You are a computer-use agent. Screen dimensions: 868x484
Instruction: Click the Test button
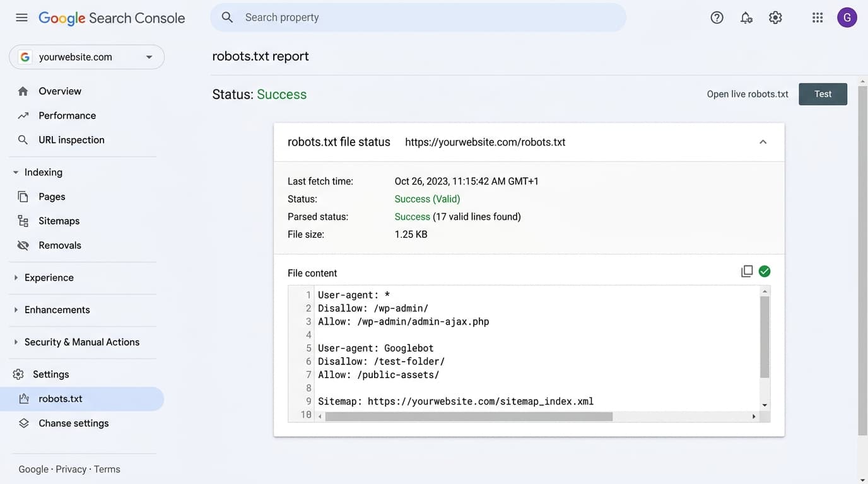click(x=823, y=94)
